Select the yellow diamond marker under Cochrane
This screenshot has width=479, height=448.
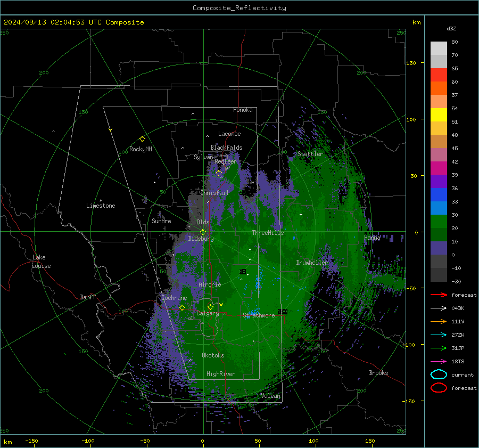coord(182,308)
